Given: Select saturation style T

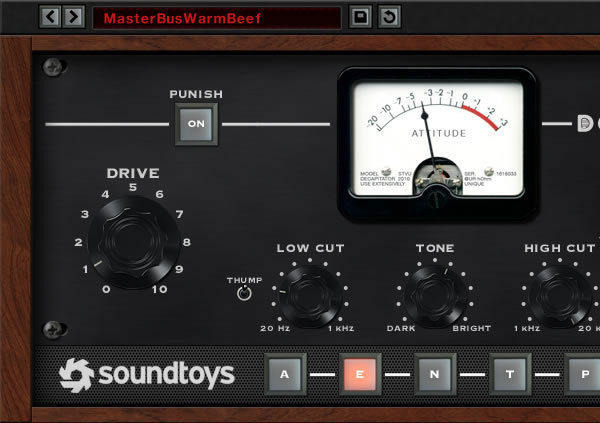Looking at the screenshot, I should pyautogui.click(x=510, y=374).
